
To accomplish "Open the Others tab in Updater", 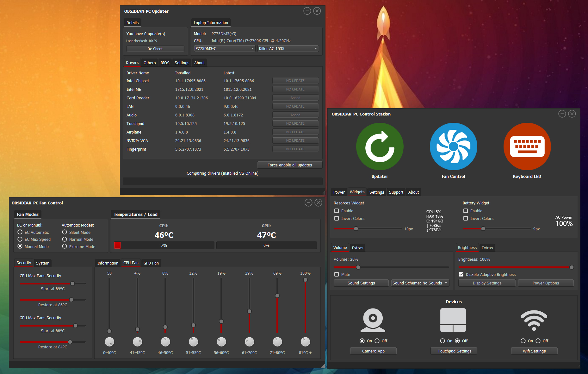I will click(x=150, y=63).
